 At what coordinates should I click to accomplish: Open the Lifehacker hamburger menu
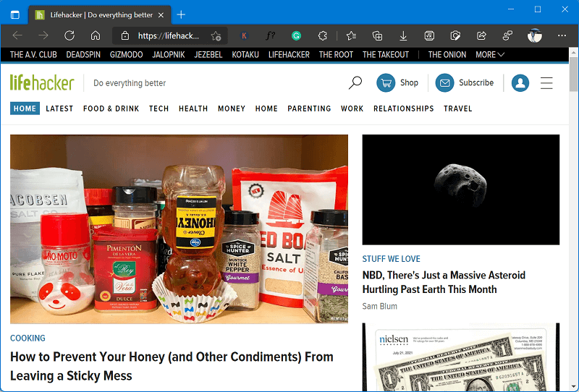546,83
